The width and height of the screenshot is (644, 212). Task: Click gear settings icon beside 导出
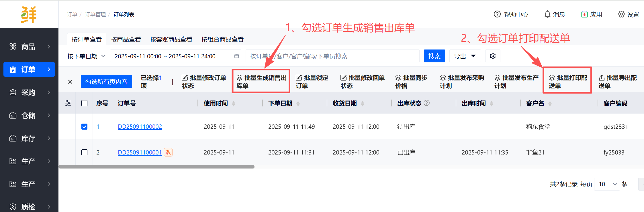point(493,56)
